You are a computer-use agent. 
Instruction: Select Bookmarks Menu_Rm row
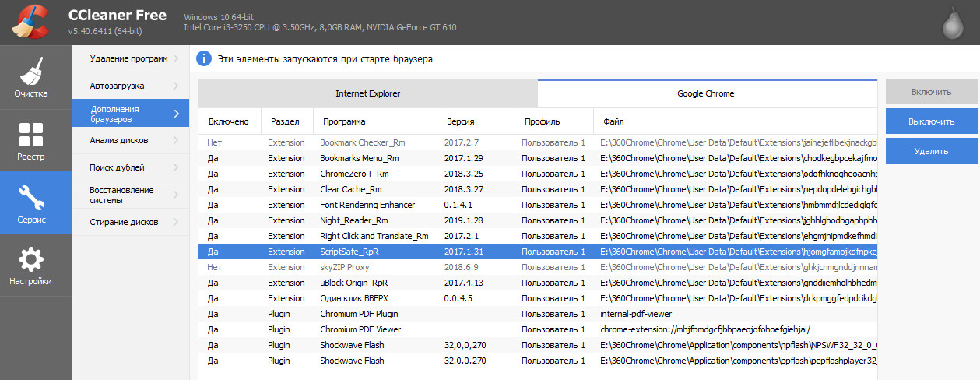click(x=538, y=158)
